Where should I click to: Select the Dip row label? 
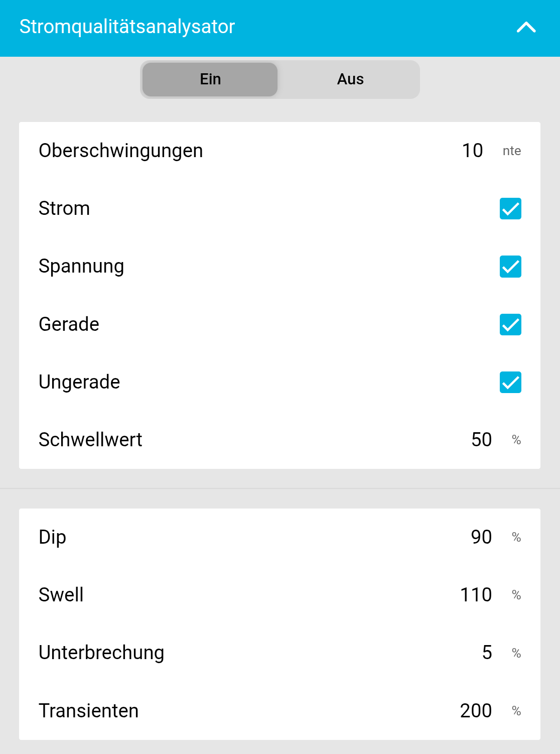click(x=52, y=537)
